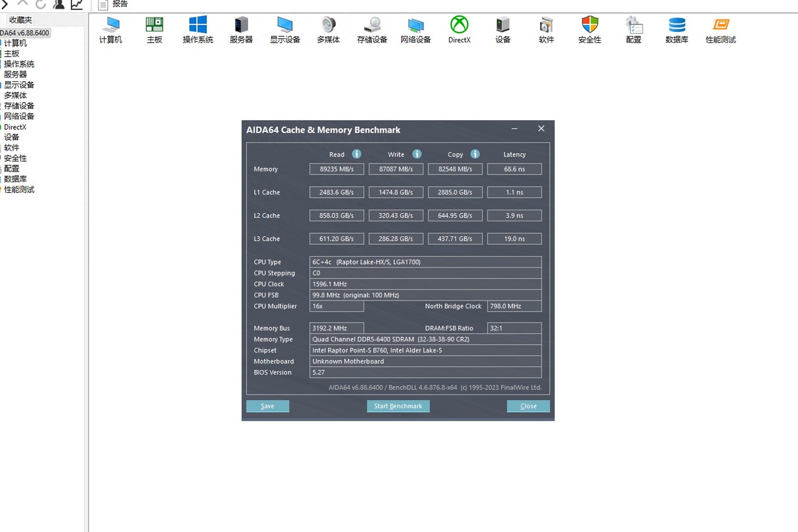This screenshot has height=532, width=798.
Task: Select 性能测试 in the sidebar tree
Action: (x=19, y=189)
